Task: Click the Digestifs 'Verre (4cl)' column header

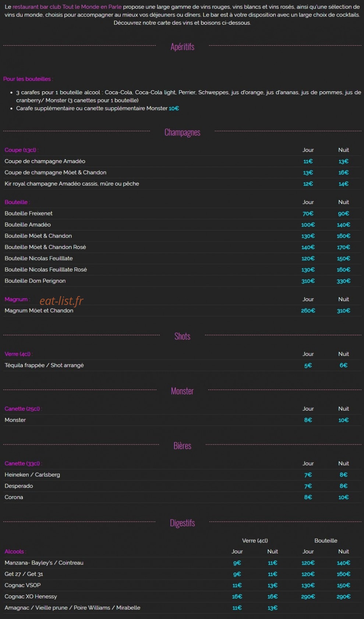Action: coord(255,541)
